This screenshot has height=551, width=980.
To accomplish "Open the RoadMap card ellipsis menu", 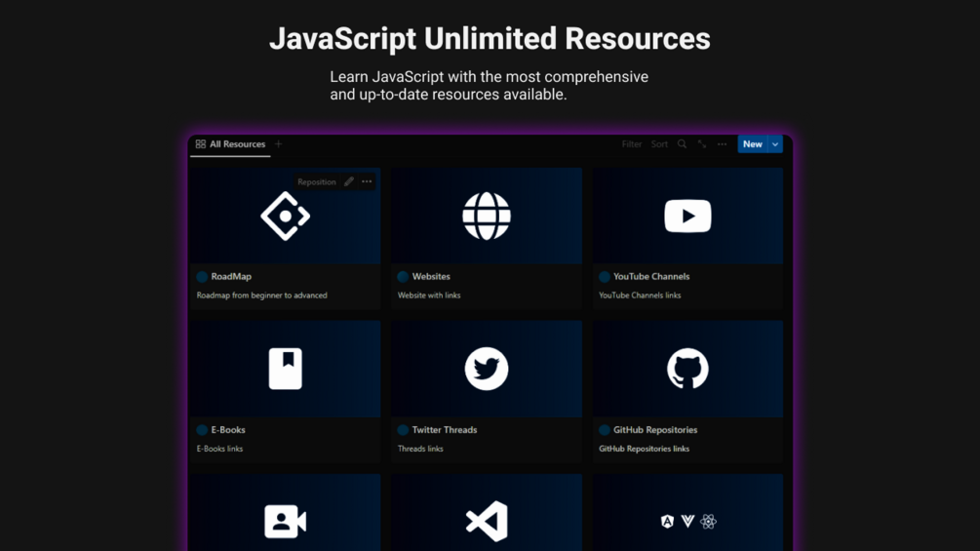I will pos(367,181).
